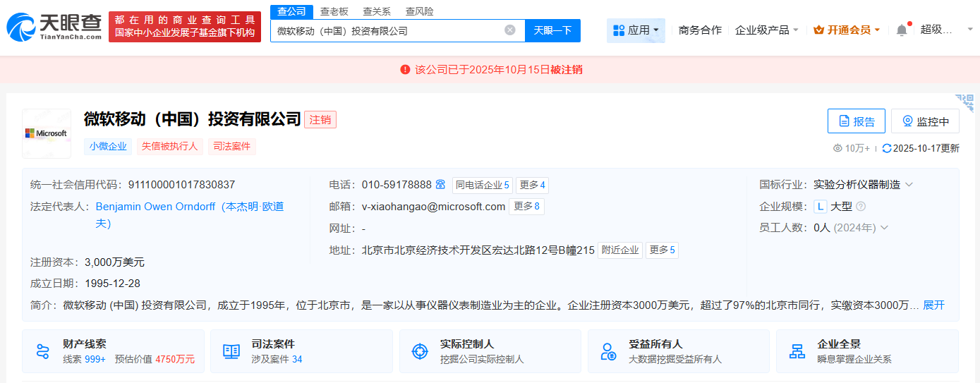980x383 pixels.
Task: Click the credit code 911100001017830837
Action: point(181,185)
